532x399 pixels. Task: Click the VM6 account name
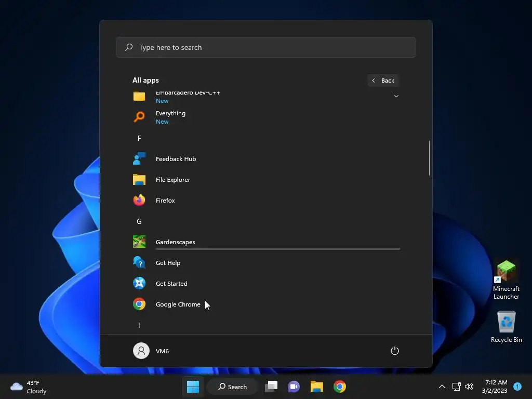point(162,351)
